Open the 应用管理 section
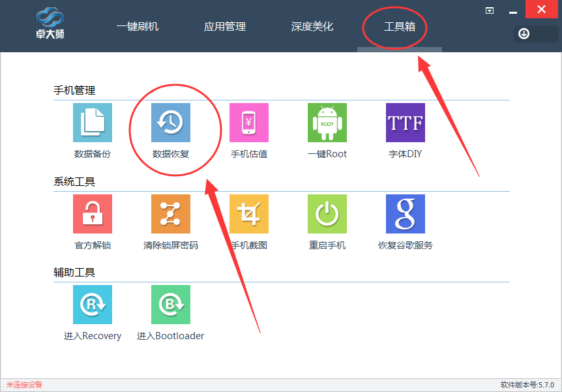The height and width of the screenshot is (392, 562). (x=224, y=27)
